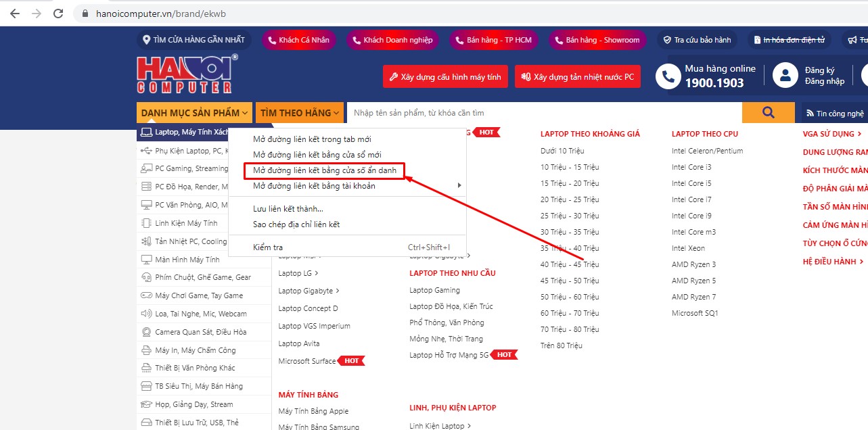Expand the DANH MỤC SẢN PHẨM dropdown
868x430 pixels.
coord(194,113)
